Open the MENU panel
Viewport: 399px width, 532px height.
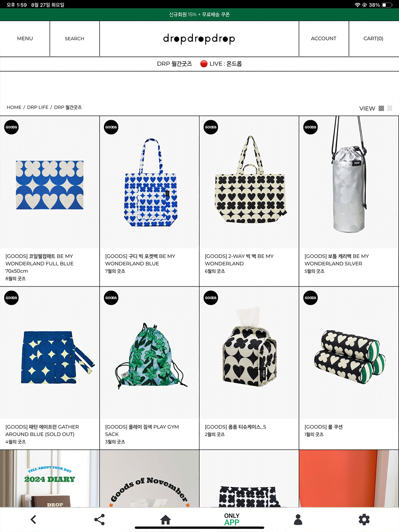click(25, 39)
